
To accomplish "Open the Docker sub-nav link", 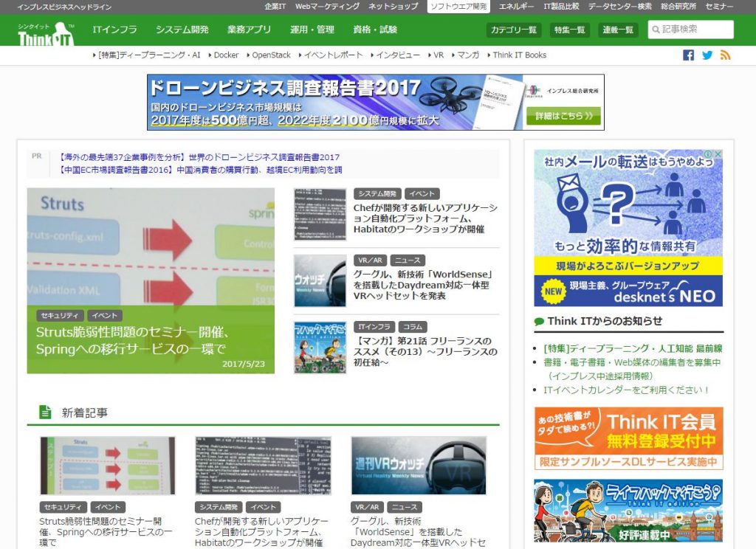I will (226, 55).
